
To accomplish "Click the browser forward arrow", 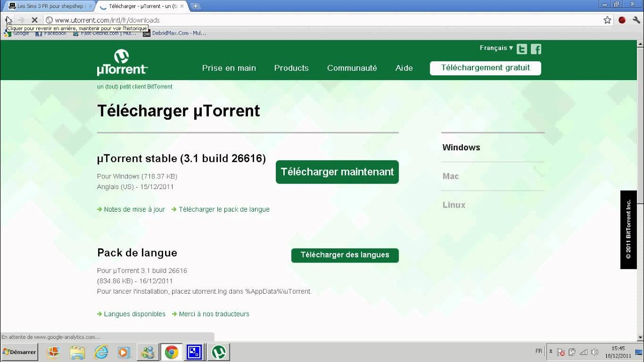I will [21, 20].
